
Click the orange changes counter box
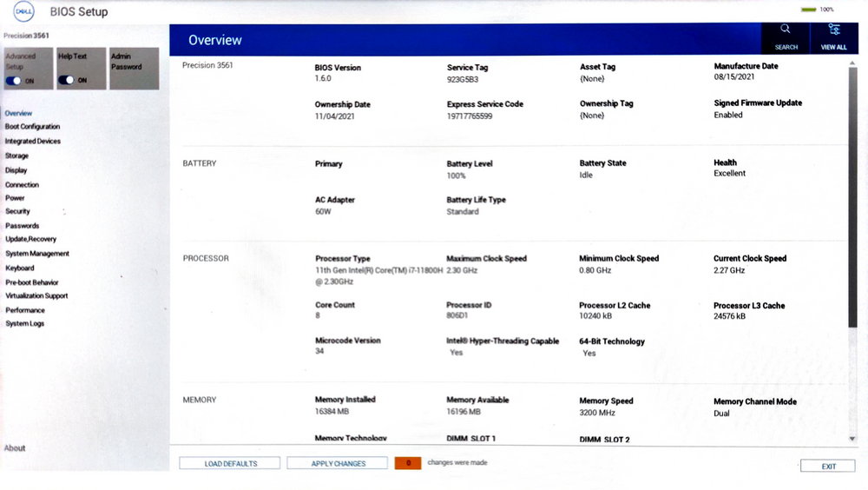point(408,463)
